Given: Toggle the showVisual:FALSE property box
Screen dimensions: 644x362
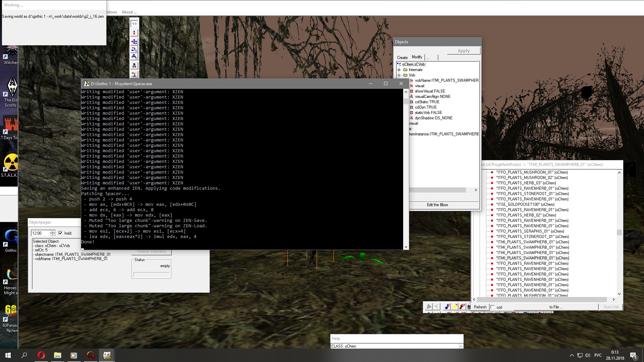Looking at the screenshot, I should [412, 91].
